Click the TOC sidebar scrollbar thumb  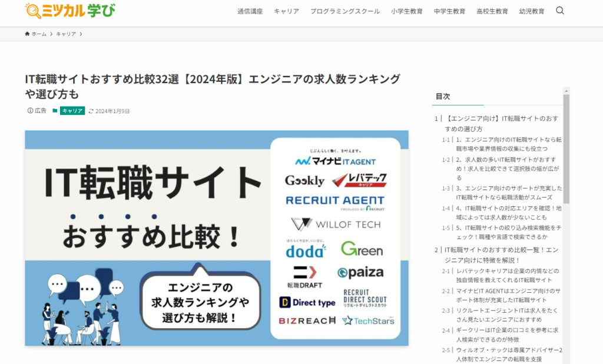point(566,148)
